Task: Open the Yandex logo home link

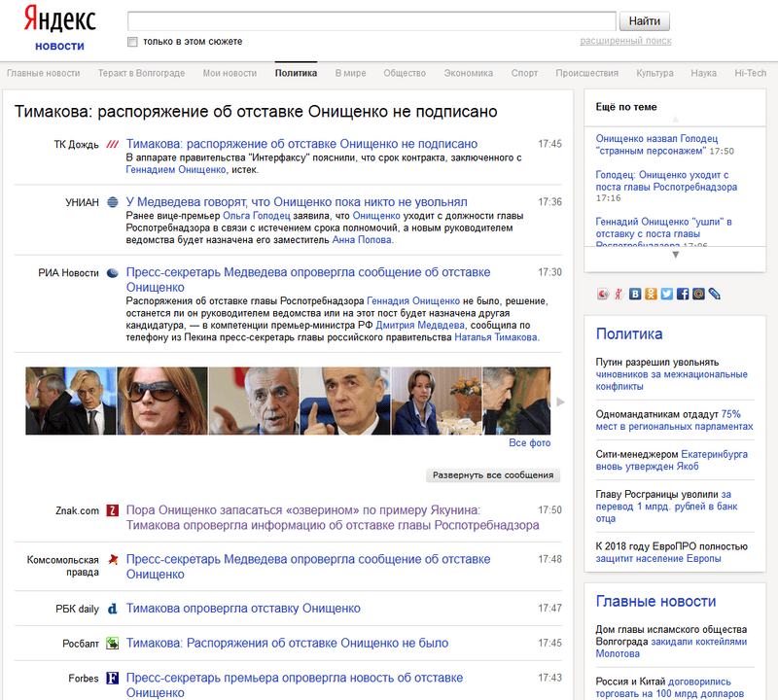Action: coord(60,19)
